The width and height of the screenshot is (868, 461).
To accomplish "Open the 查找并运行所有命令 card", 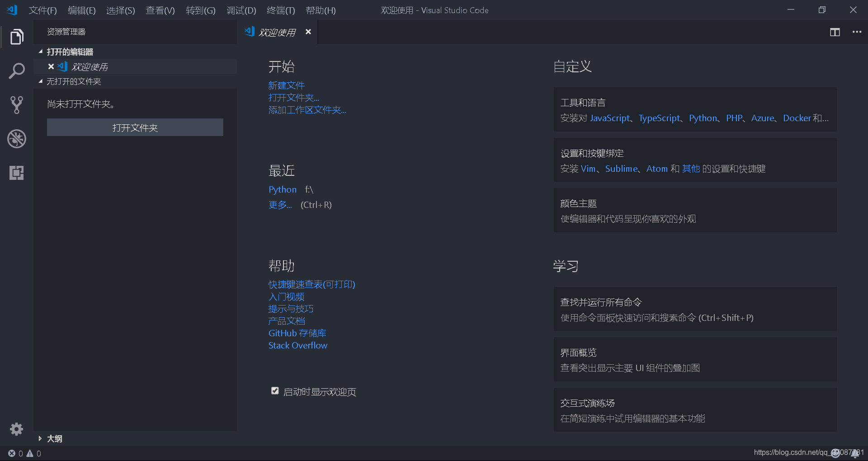I will pyautogui.click(x=695, y=309).
